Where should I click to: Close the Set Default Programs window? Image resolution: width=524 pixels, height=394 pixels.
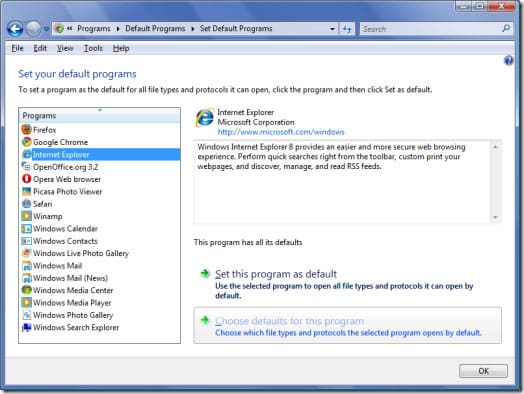501,6
